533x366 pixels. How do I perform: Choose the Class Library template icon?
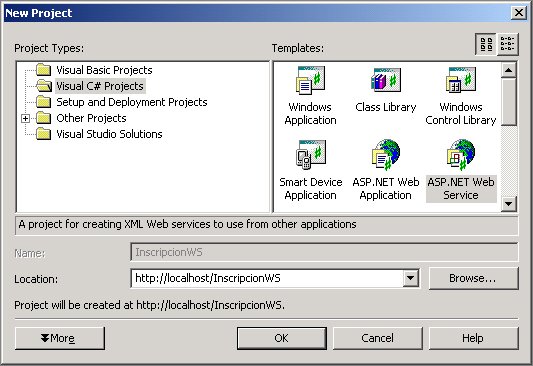coord(386,80)
